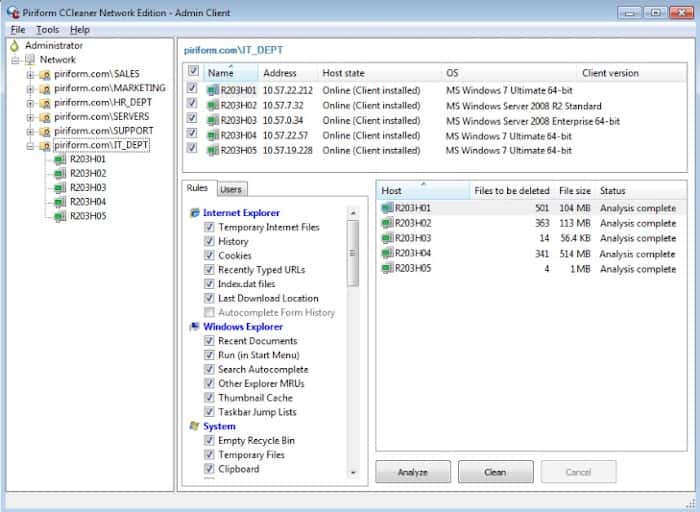The height and width of the screenshot is (512, 700).
Task: Click the IT_DEPT domain folder icon
Action: click(x=44, y=146)
